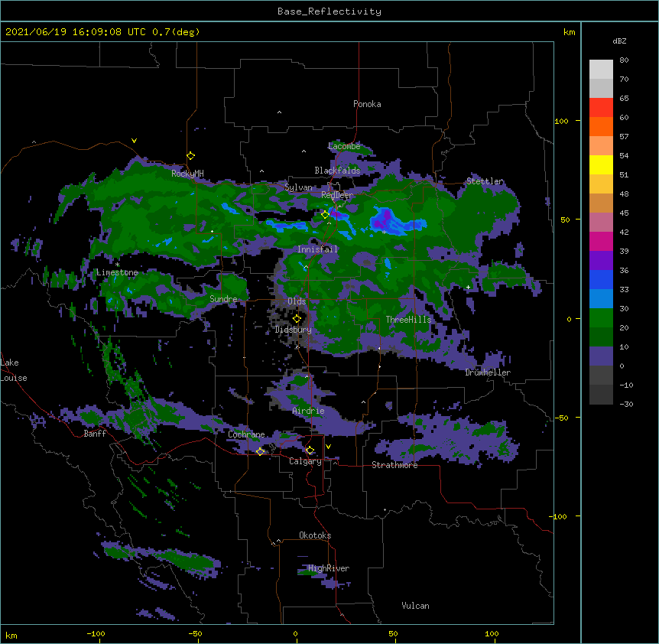
Task: Click the RedDeer label
Action: pyautogui.click(x=337, y=195)
